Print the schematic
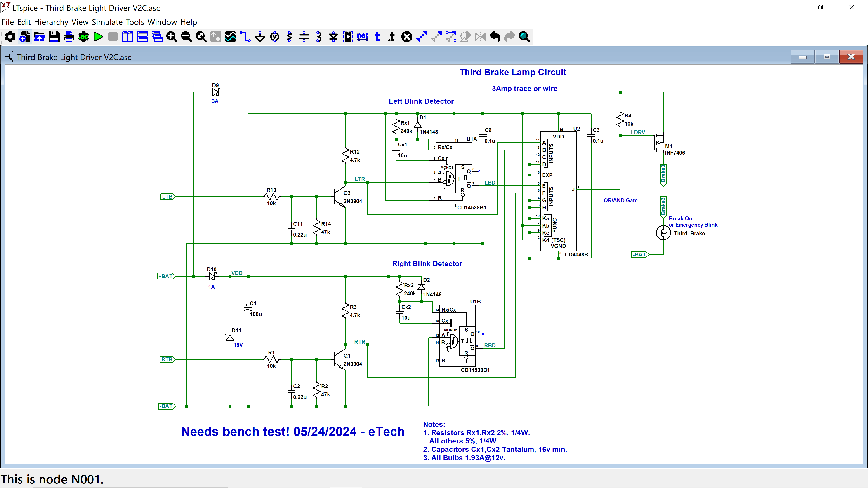 (69, 36)
